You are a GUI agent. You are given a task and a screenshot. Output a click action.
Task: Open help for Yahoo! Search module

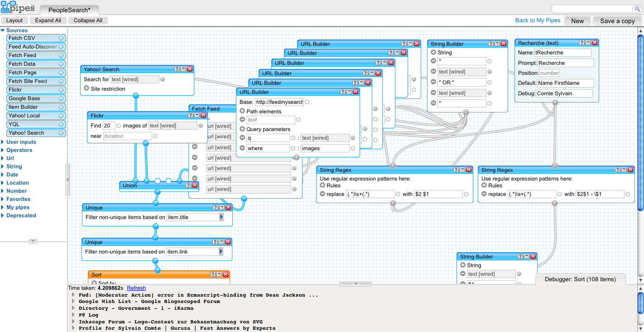[177, 69]
